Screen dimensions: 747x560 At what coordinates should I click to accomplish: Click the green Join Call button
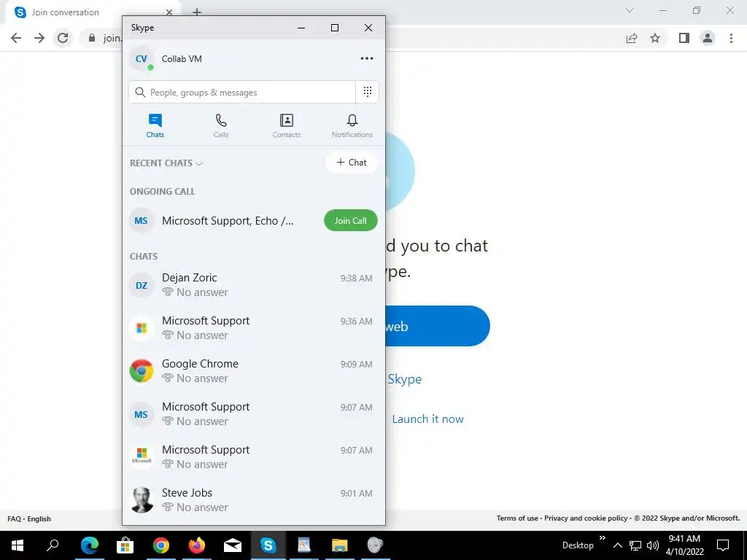351,220
